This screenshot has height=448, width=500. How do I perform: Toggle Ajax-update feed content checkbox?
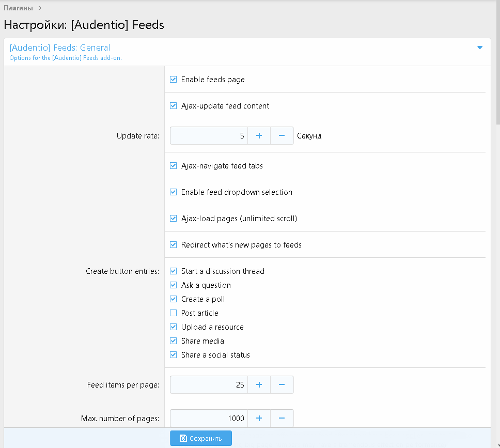click(x=173, y=105)
